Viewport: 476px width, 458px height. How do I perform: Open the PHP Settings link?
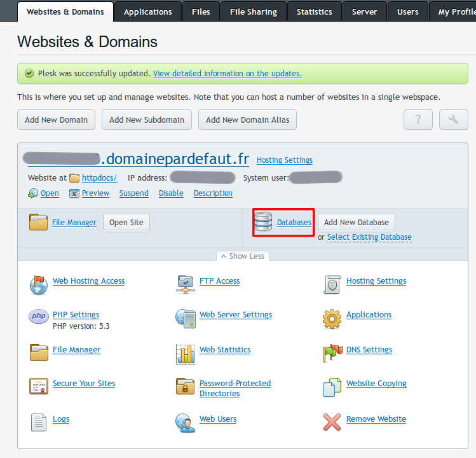pos(76,314)
